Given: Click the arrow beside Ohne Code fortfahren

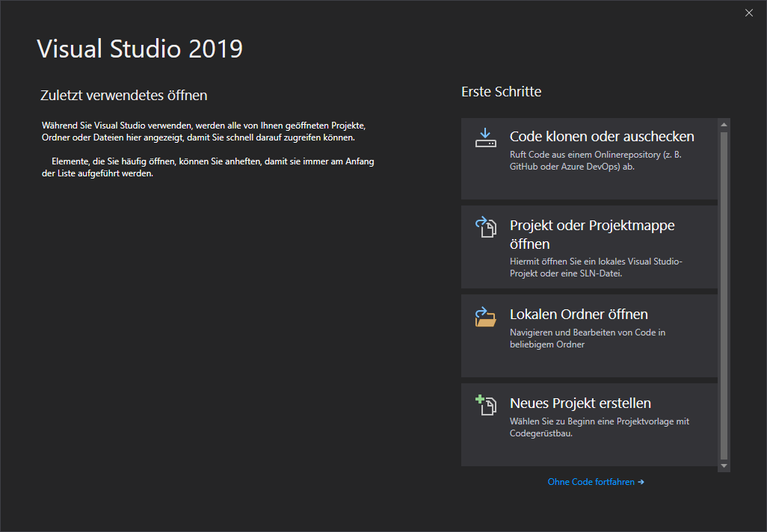Looking at the screenshot, I should (641, 483).
